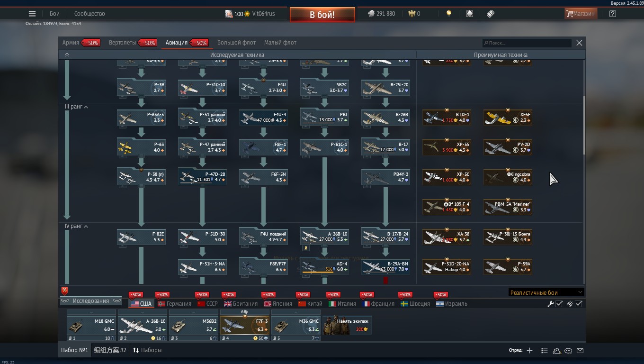
Task: Open the diamond-shaped warbonds icon
Action: tap(470, 14)
